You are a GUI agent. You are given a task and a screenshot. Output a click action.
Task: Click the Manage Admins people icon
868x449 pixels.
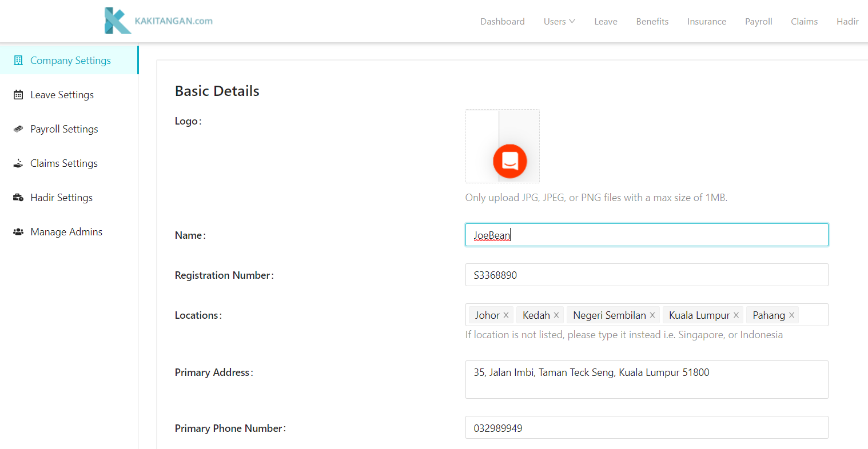(18, 232)
